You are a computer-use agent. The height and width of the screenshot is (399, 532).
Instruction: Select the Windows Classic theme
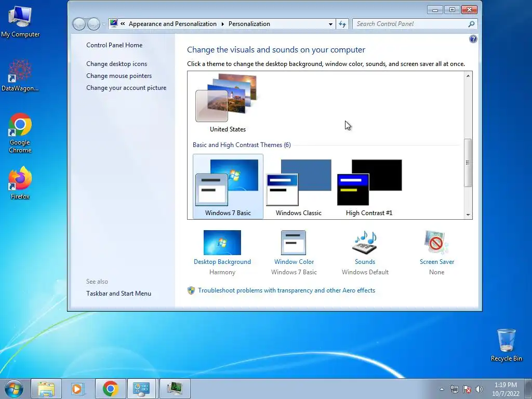pos(299,187)
